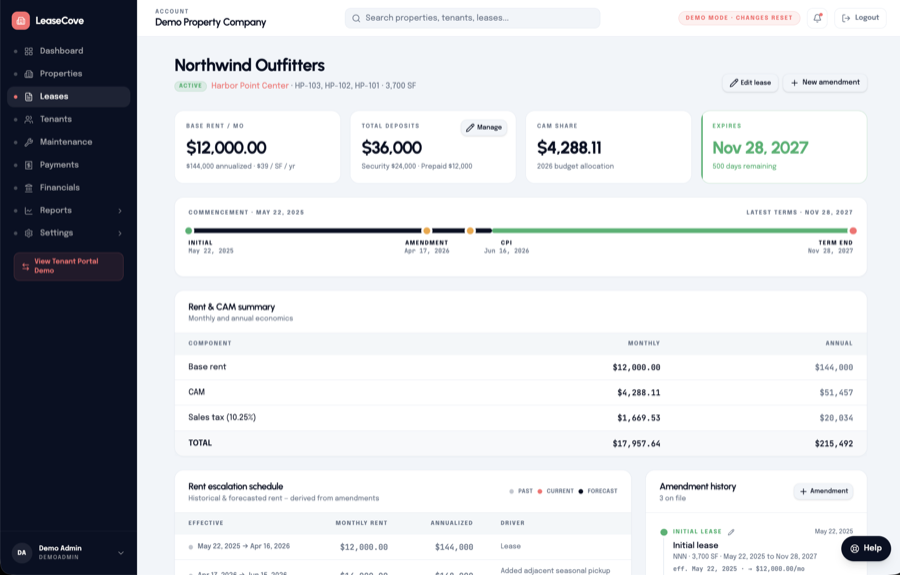
Task: Click the red Term End timeline marker
Action: coord(853,231)
